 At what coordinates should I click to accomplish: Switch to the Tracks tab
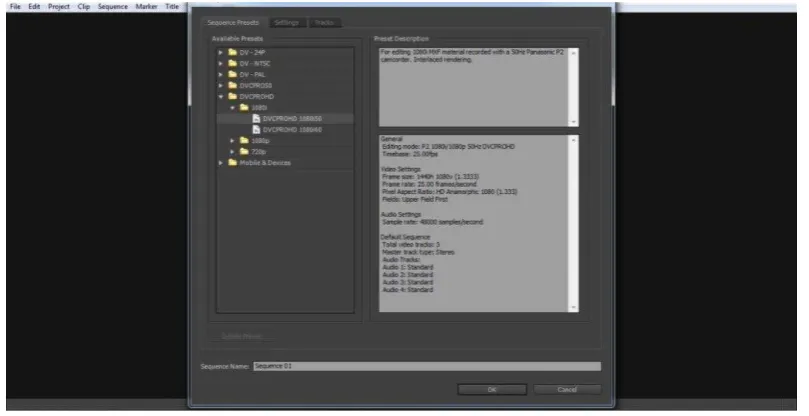pos(325,23)
